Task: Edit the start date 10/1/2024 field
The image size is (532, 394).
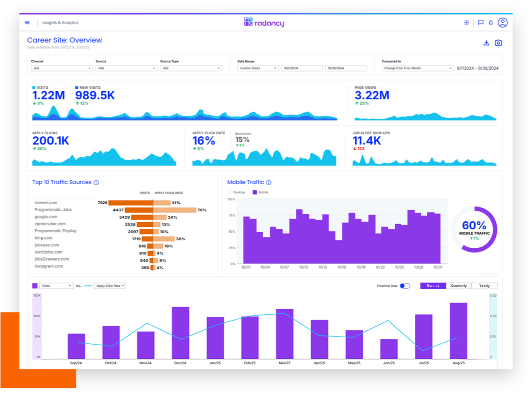Action: tap(302, 68)
